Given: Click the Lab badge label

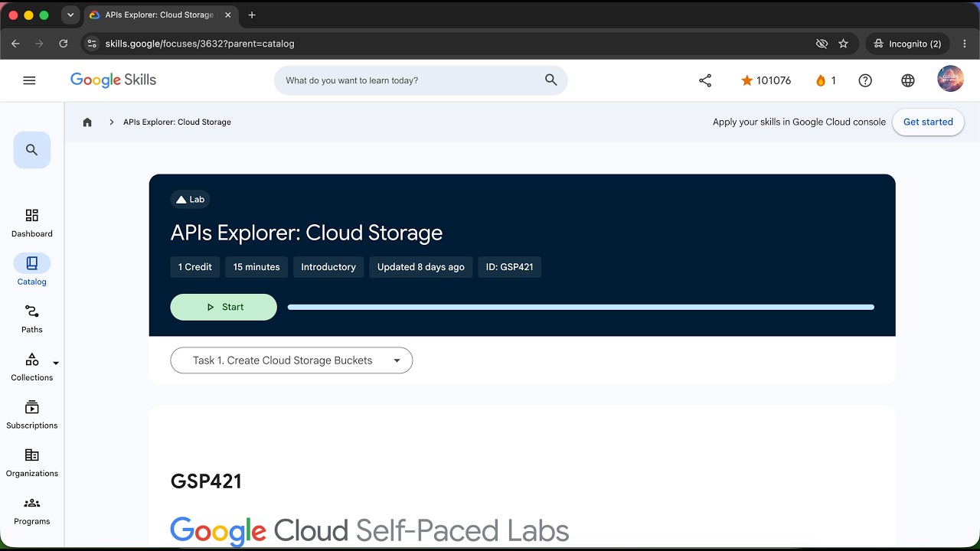Looking at the screenshot, I should [x=191, y=200].
